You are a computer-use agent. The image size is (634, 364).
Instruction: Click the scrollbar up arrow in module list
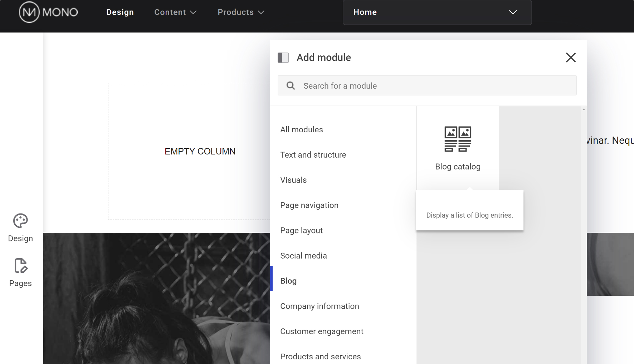click(x=584, y=109)
